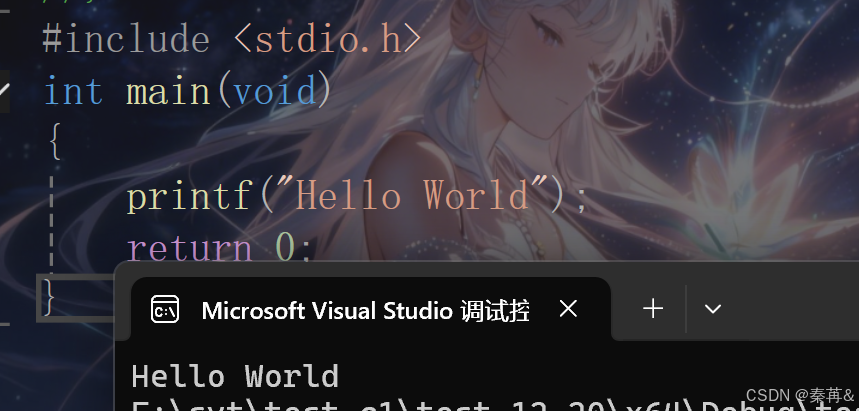
Task: Click the highlighted closing curly brace
Action: coord(48,298)
